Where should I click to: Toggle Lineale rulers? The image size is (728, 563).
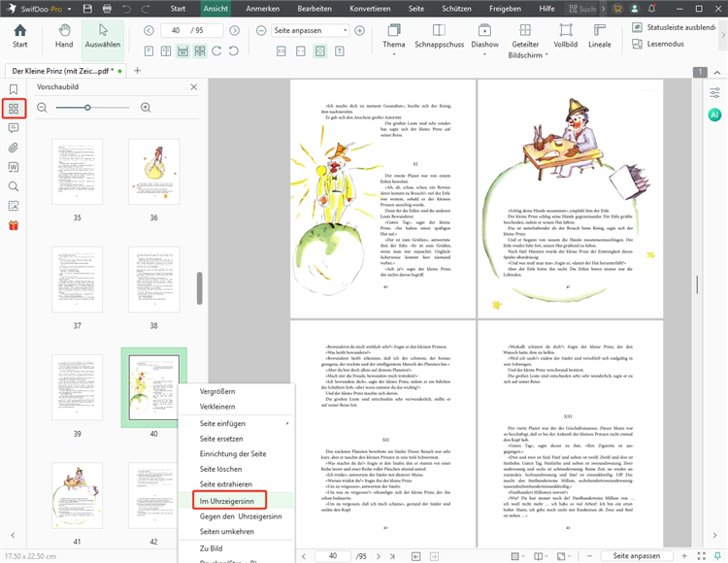600,37
